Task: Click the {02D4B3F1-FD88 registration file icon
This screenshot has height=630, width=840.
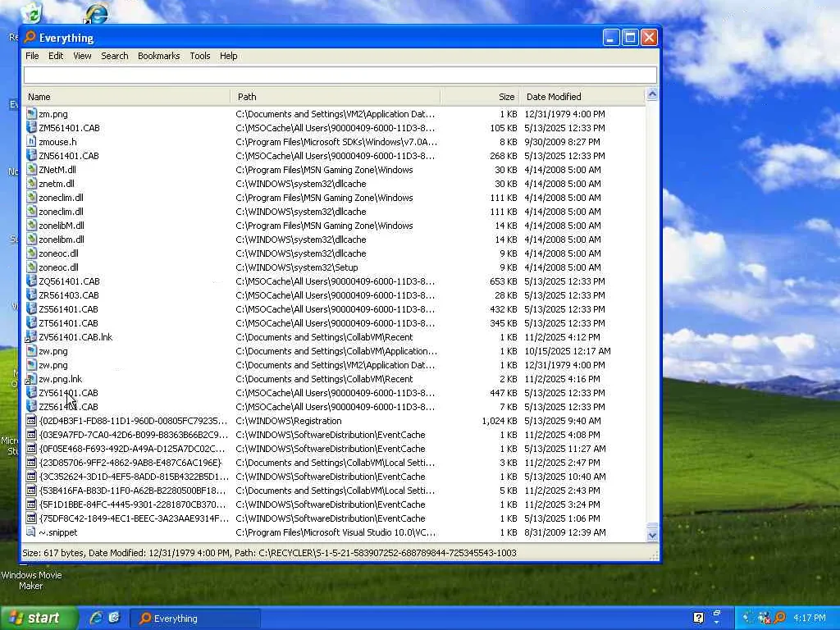Action: pyautogui.click(x=32, y=421)
